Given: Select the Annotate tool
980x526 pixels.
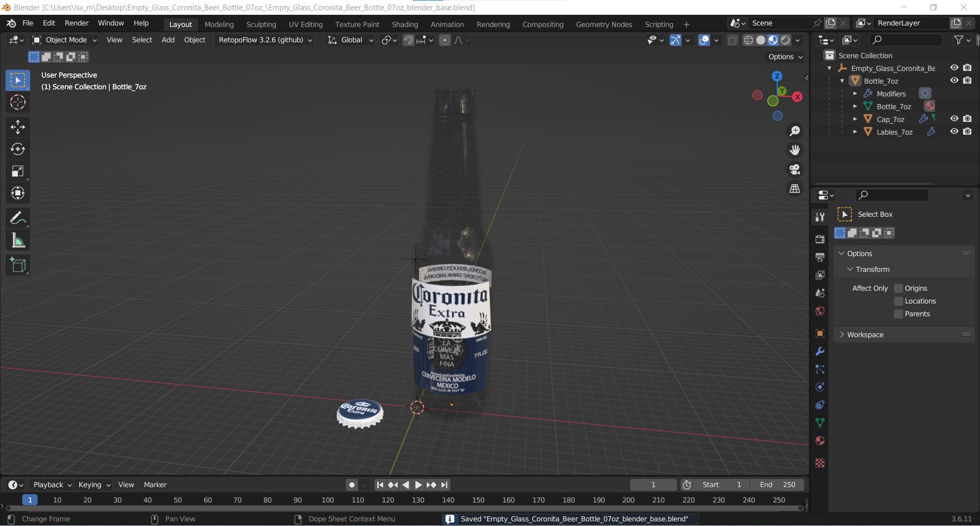Looking at the screenshot, I should click(x=18, y=218).
